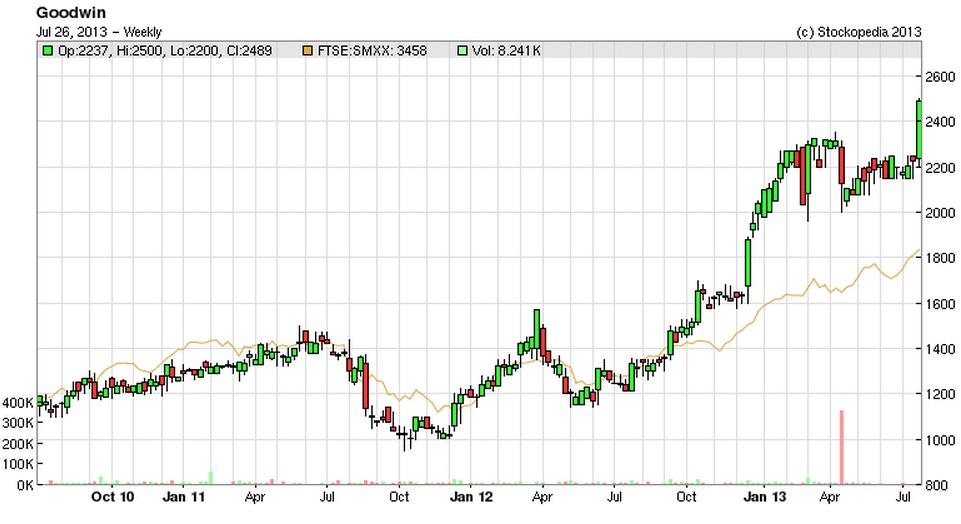Click the 100K volume axis label
The width and height of the screenshot is (961, 524).
pos(18,465)
